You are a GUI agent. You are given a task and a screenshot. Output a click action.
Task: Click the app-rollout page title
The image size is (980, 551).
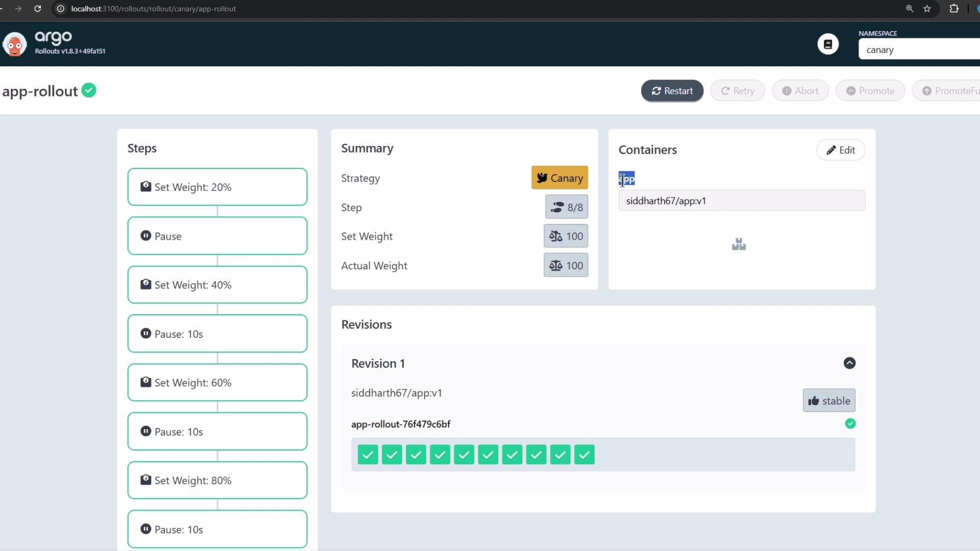[40, 91]
